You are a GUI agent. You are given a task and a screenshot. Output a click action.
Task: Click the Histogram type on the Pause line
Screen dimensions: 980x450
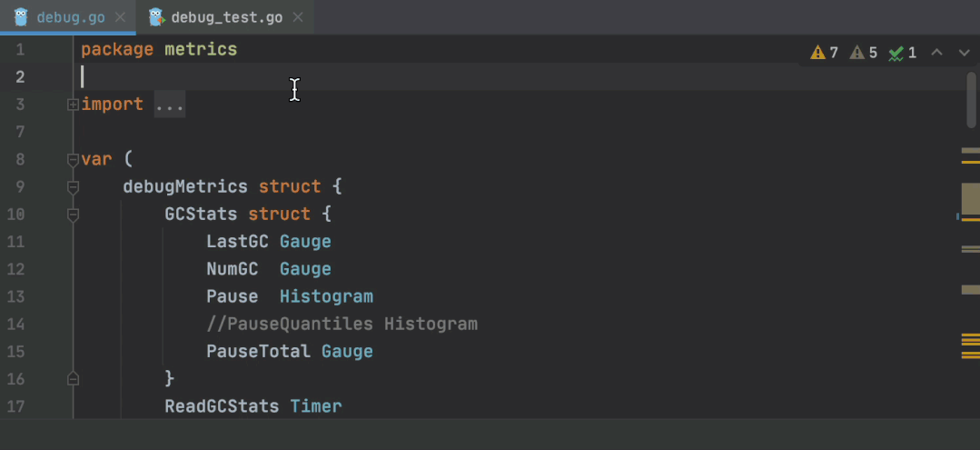point(326,296)
